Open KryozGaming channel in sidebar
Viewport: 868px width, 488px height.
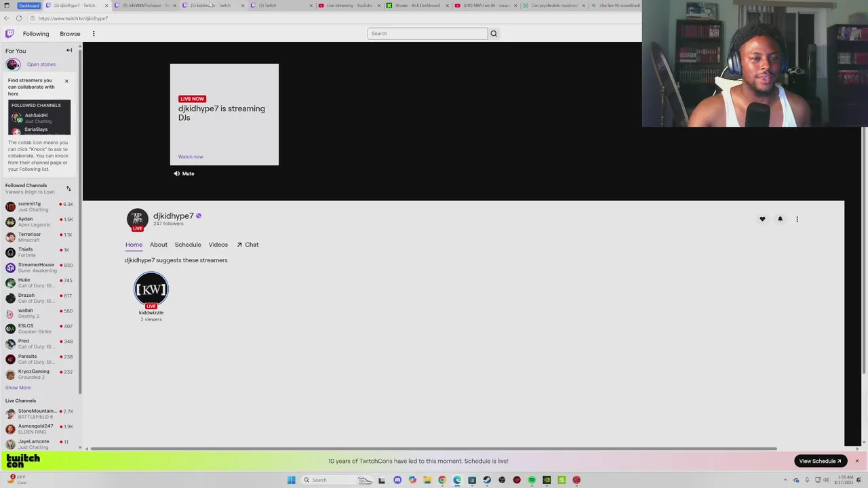point(39,374)
